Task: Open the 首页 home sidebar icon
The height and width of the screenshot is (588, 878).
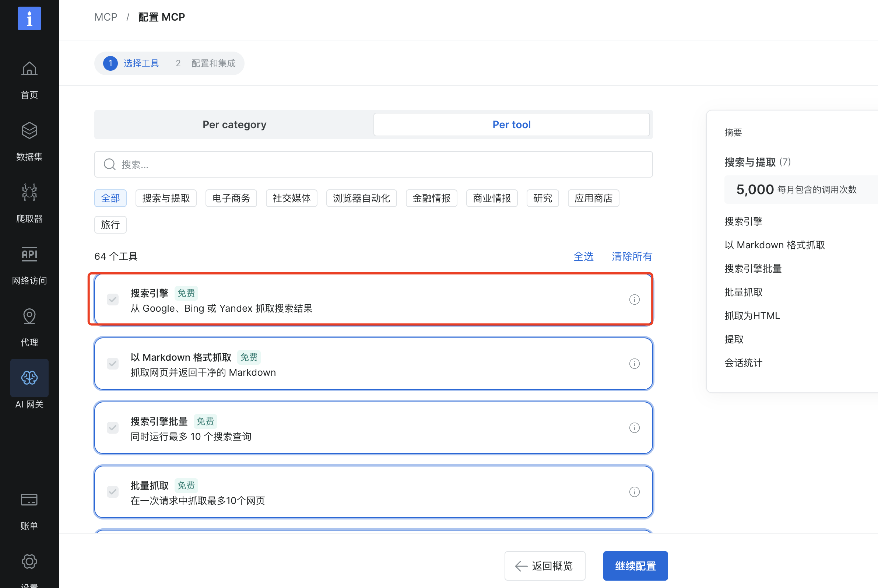Action: (x=29, y=69)
